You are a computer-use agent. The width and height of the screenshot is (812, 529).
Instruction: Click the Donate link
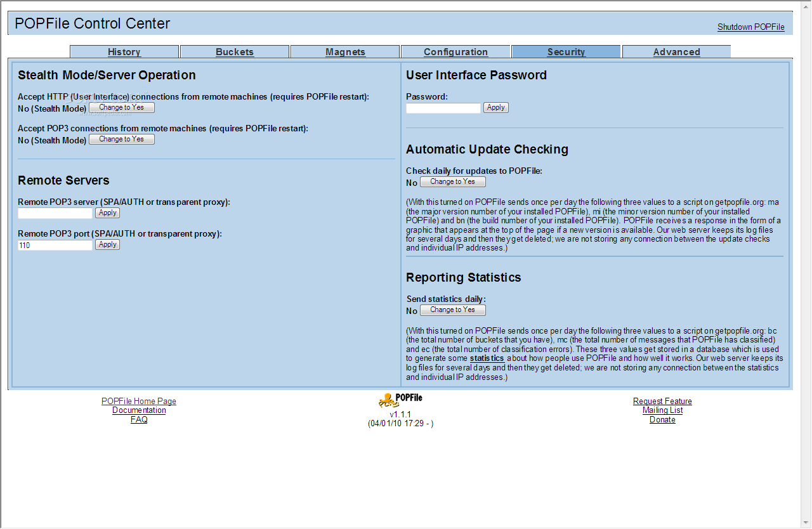pos(662,420)
